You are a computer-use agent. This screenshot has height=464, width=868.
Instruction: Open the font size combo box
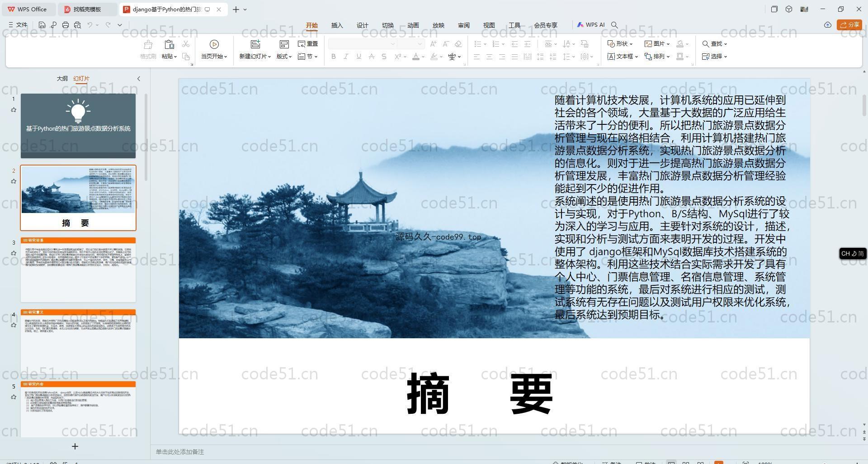[x=411, y=44]
